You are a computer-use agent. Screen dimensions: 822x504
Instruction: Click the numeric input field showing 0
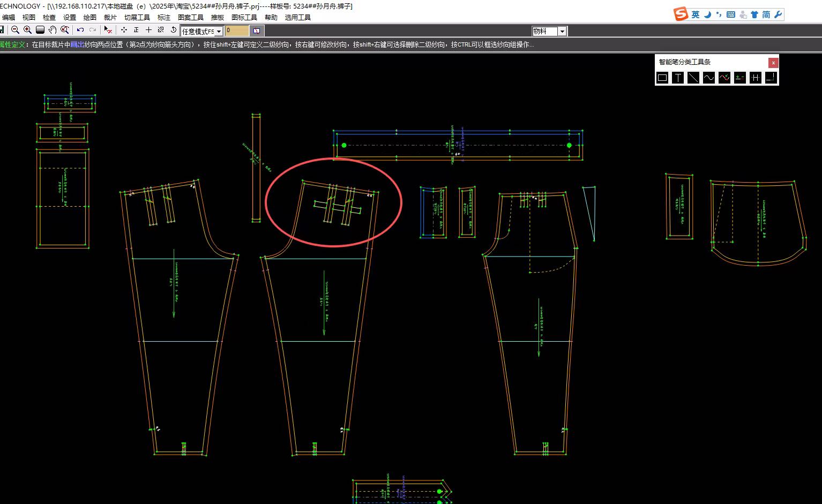[x=236, y=31]
